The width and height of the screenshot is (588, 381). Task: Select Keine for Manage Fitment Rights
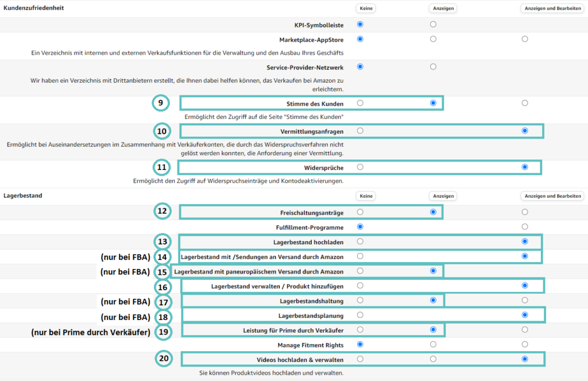pos(360,344)
